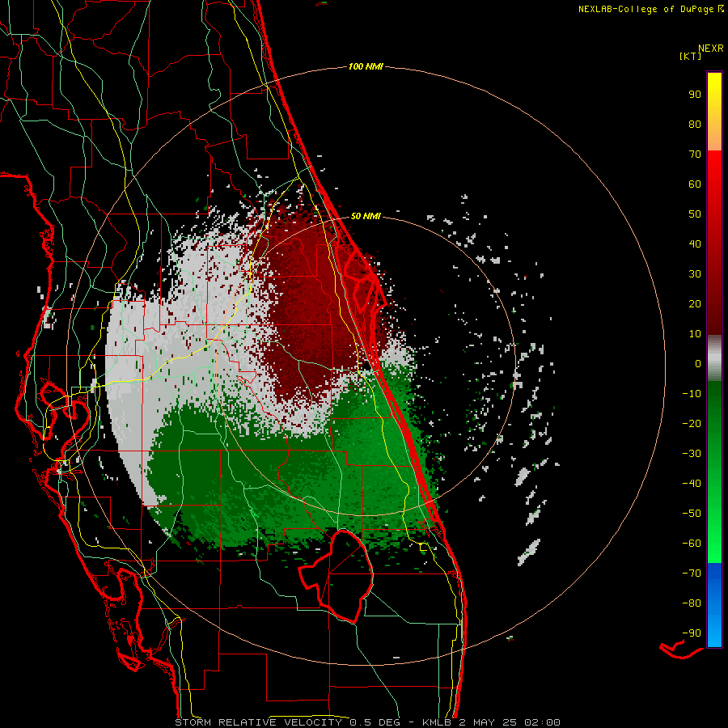
Task: Click the '100 NMI' range ring label
Action: 366,67
